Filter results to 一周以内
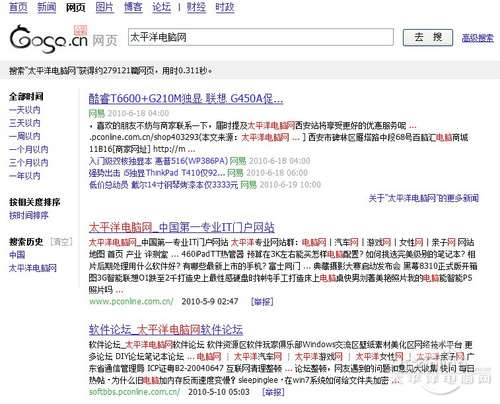 25,136
